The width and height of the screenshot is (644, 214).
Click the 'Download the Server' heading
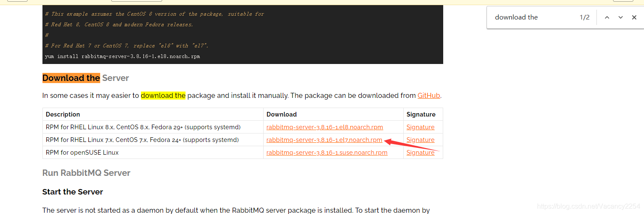click(x=86, y=78)
